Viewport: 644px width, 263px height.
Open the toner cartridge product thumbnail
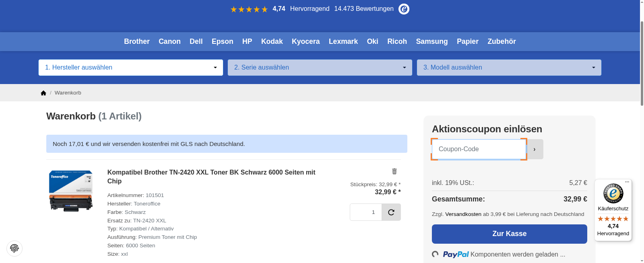(x=71, y=191)
